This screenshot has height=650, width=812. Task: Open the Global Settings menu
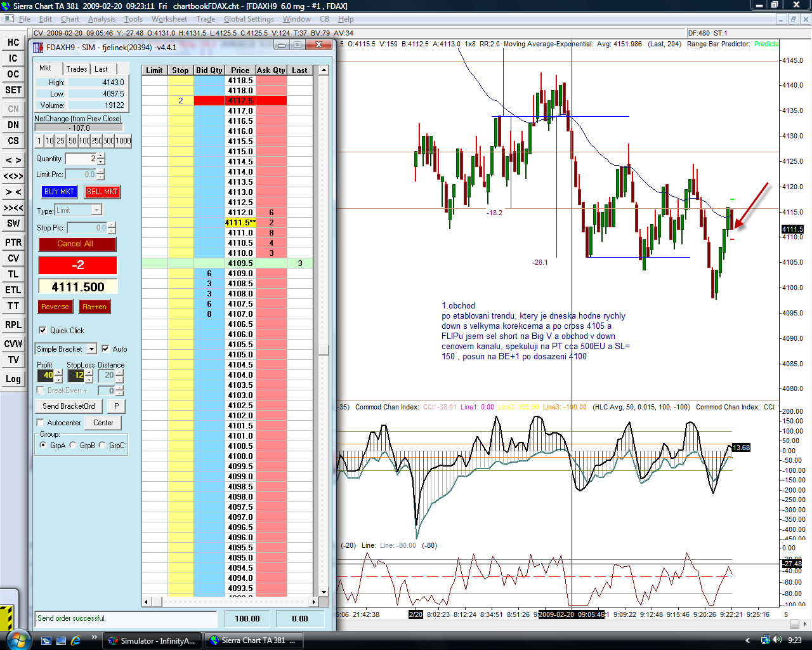249,19
